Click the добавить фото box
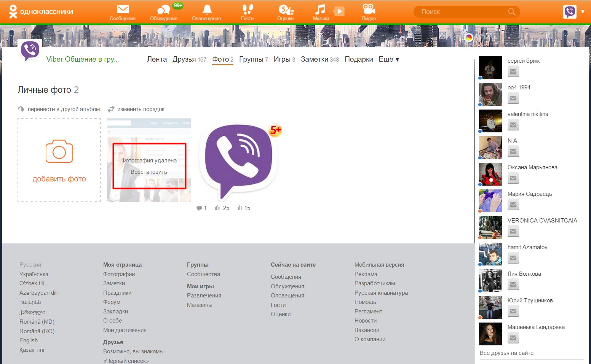The image size is (591, 364). click(x=59, y=160)
